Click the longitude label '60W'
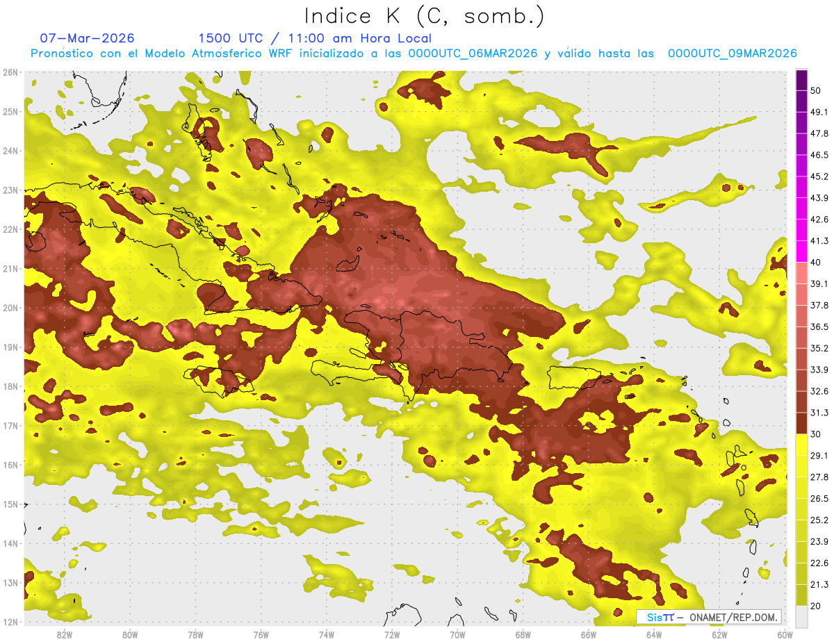 [x=785, y=635]
